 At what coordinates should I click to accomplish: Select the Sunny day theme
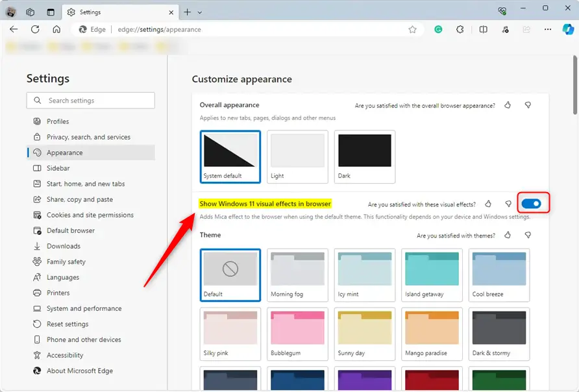point(365,334)
